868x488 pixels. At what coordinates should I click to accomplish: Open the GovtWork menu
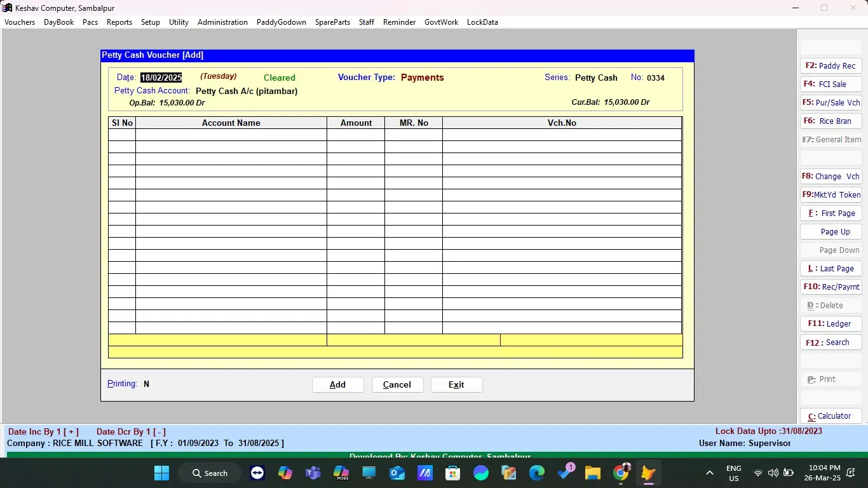[441, 22]
